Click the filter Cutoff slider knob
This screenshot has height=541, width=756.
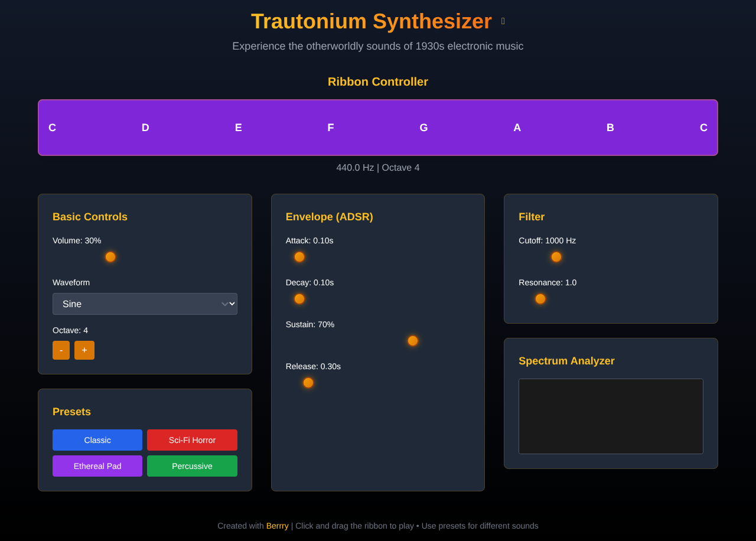pos(556,257)
